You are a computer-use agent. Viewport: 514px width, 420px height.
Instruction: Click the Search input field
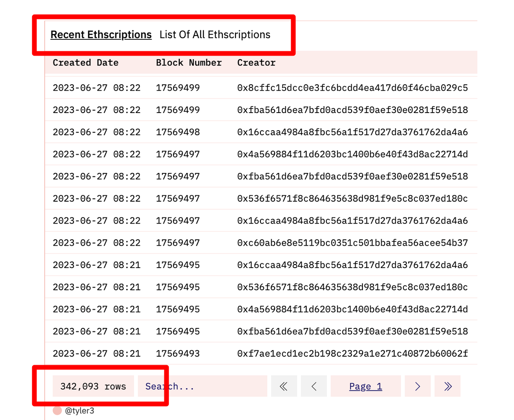(x=202, y=386)
